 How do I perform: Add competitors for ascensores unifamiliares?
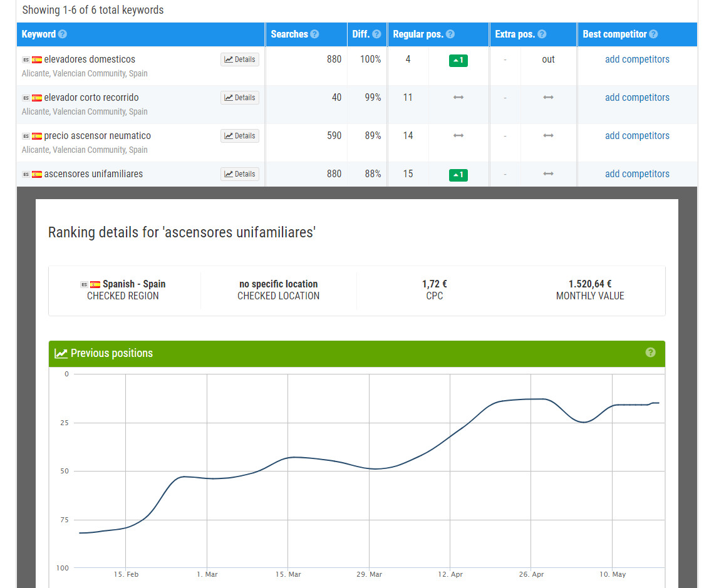click(x=637, y=173)
